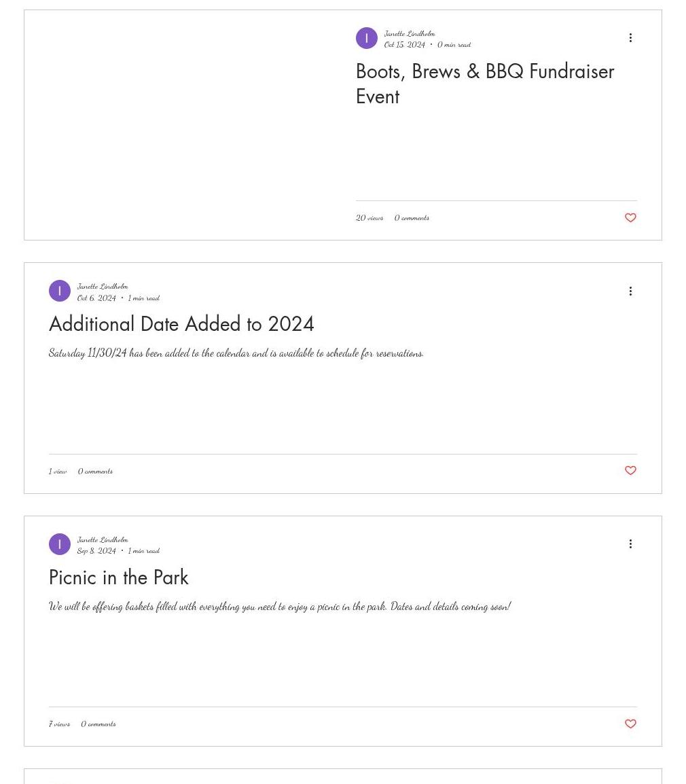
Task: View comments on Picnic in the Park post
Action: point(98,724)
